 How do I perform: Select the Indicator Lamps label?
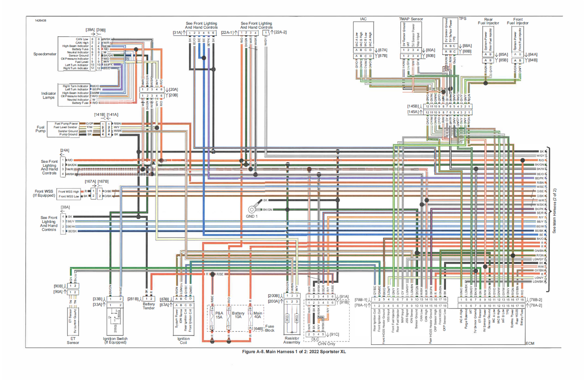(48, 96)
